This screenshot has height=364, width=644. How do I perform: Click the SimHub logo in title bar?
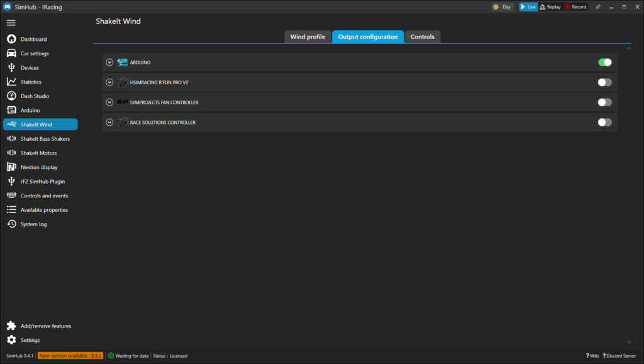coord(8,7)
